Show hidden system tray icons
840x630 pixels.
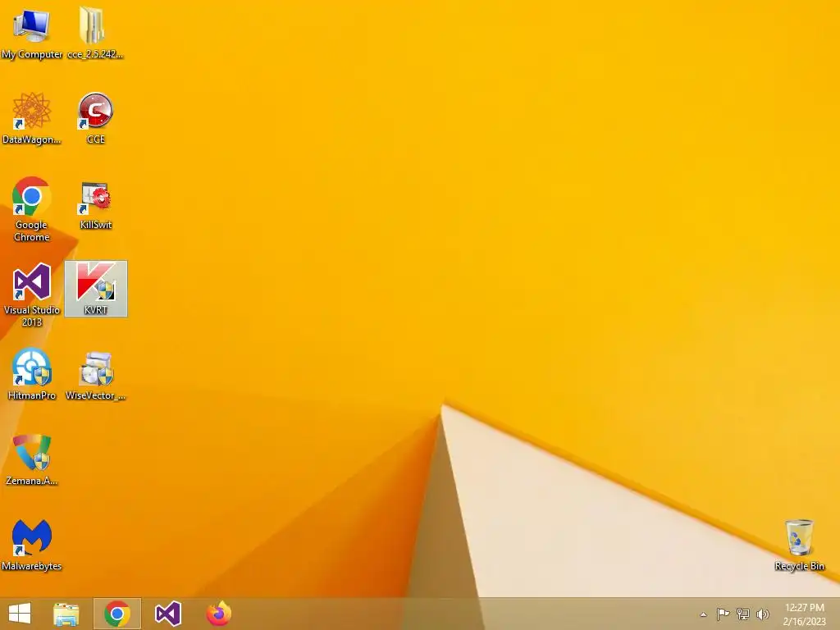click(x=703, y=614)
